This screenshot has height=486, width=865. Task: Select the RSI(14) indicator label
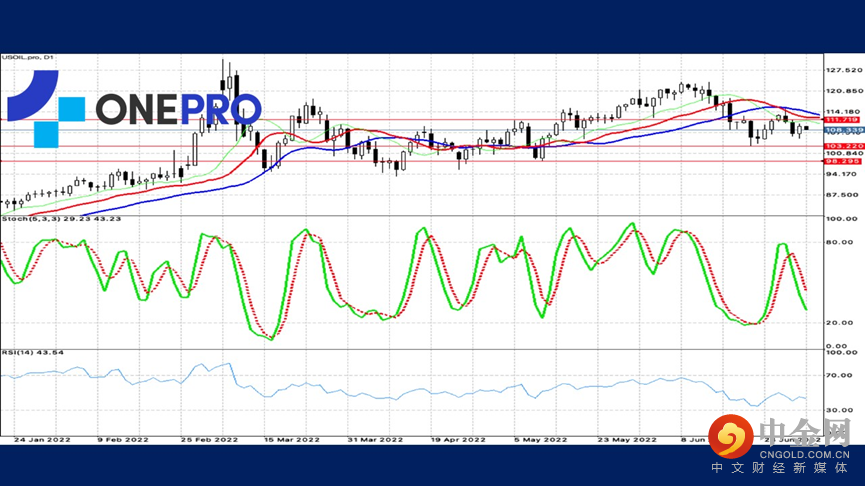[32, 353]
